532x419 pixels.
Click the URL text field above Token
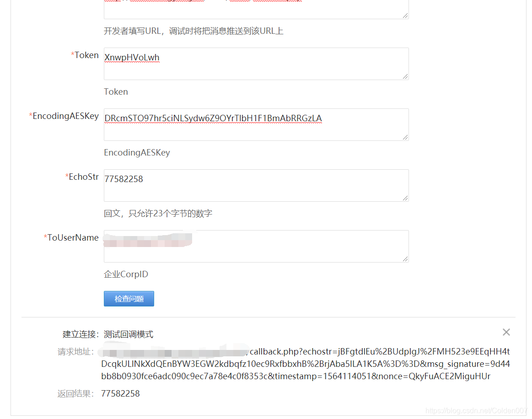[256, 9]
